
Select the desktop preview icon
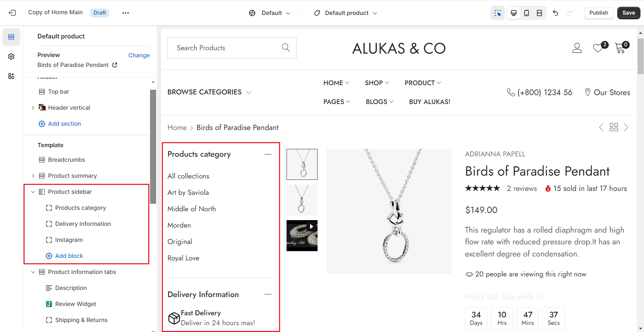pos(514,13)
